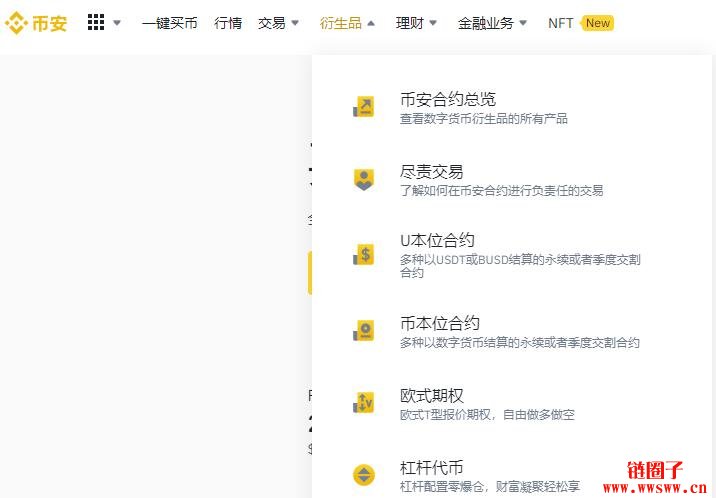Collapse the 衍生品 dropdown arrow
The width and height of the screenshot is (716, 498).
(x=371, y=23)
